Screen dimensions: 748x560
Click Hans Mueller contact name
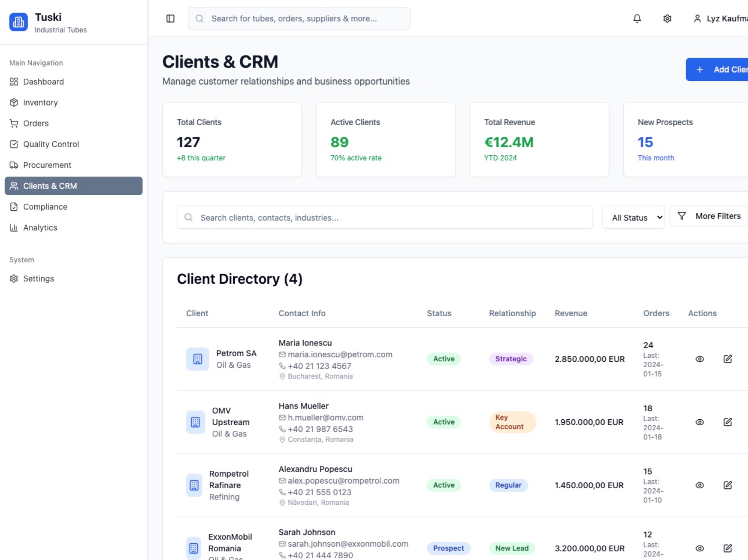(x=304, y=406)
